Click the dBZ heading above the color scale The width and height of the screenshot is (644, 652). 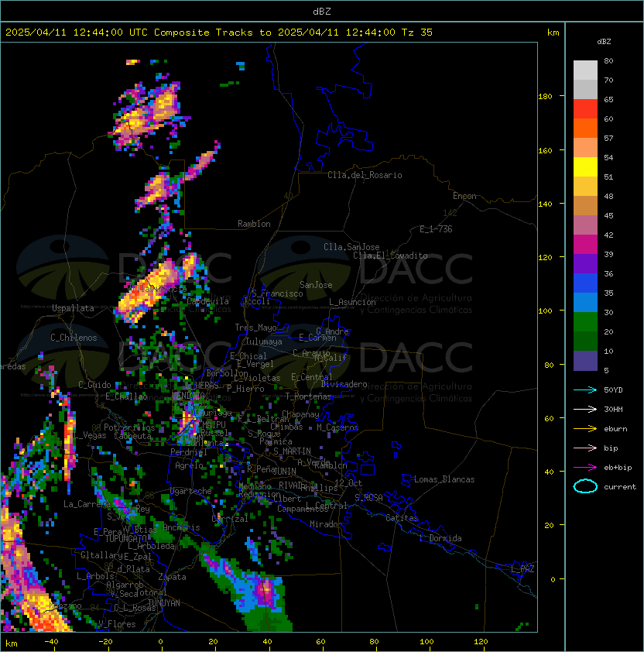[x=604, y=42]
